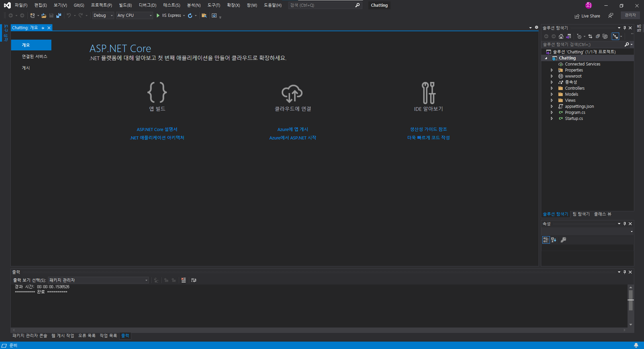Start debugging with green play arrow
Viewport: 644px width, 349px height.
coord(158,15)
